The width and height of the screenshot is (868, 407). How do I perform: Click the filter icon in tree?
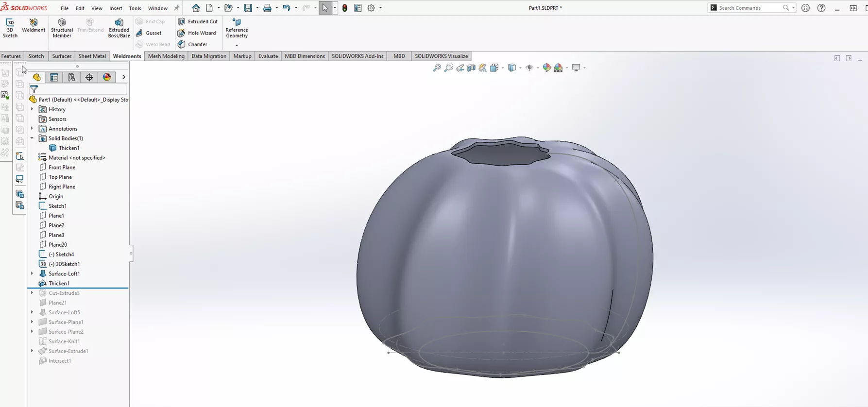[x=34, y=89]
